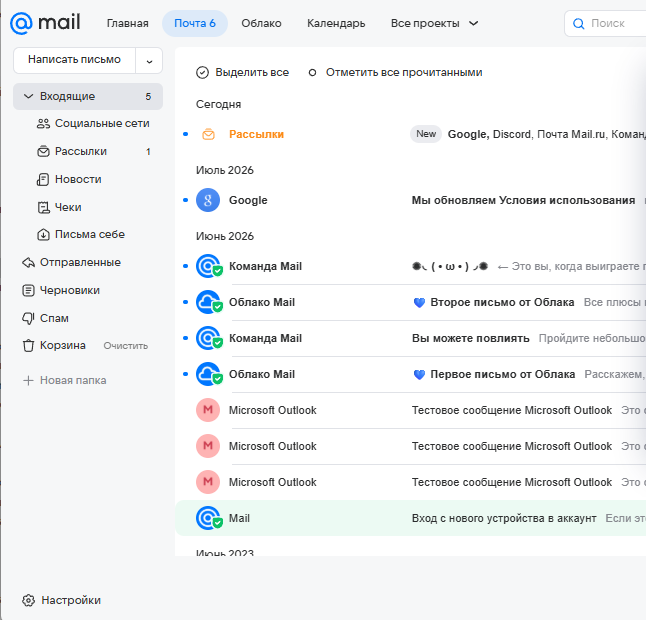Click the Mail.ru @ logo

click(x=45, y=23)
